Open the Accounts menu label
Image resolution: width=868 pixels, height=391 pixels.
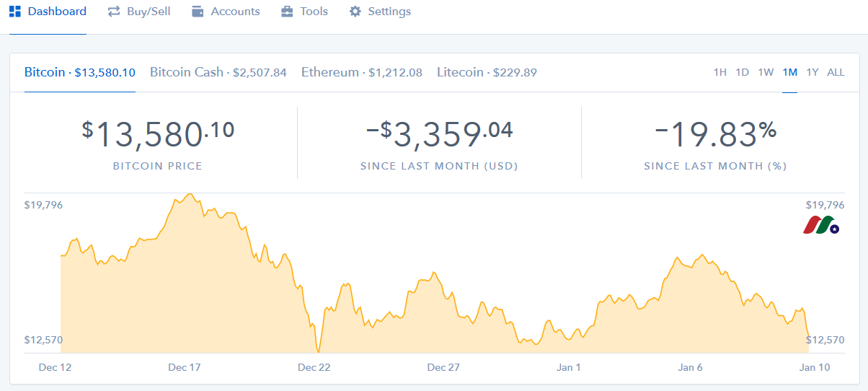235,12
